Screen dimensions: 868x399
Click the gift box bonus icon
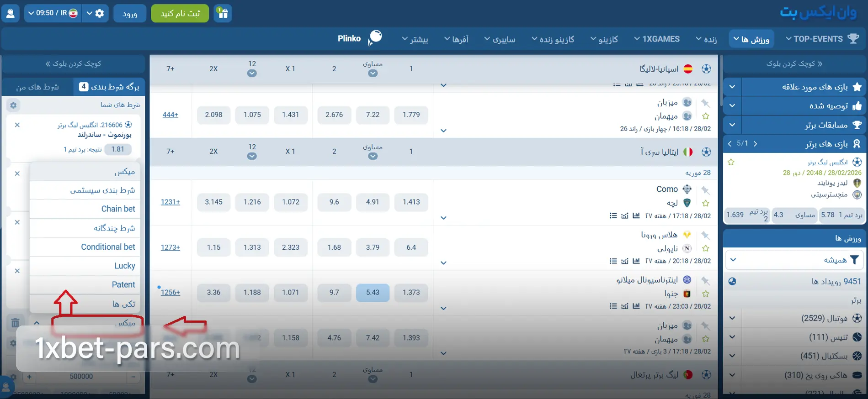223,13
